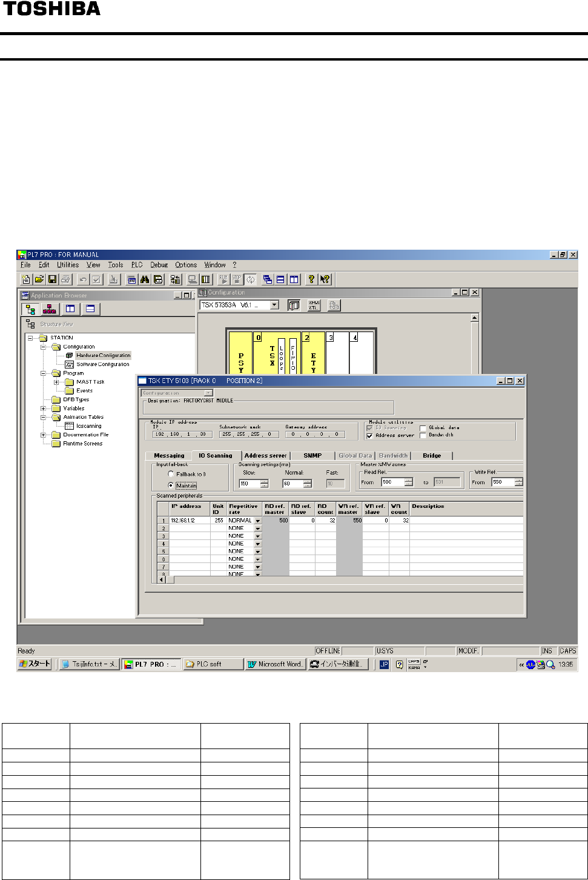Switch to the Messaging tab
The height and width of the screenshot is (880, 588).
169,456
